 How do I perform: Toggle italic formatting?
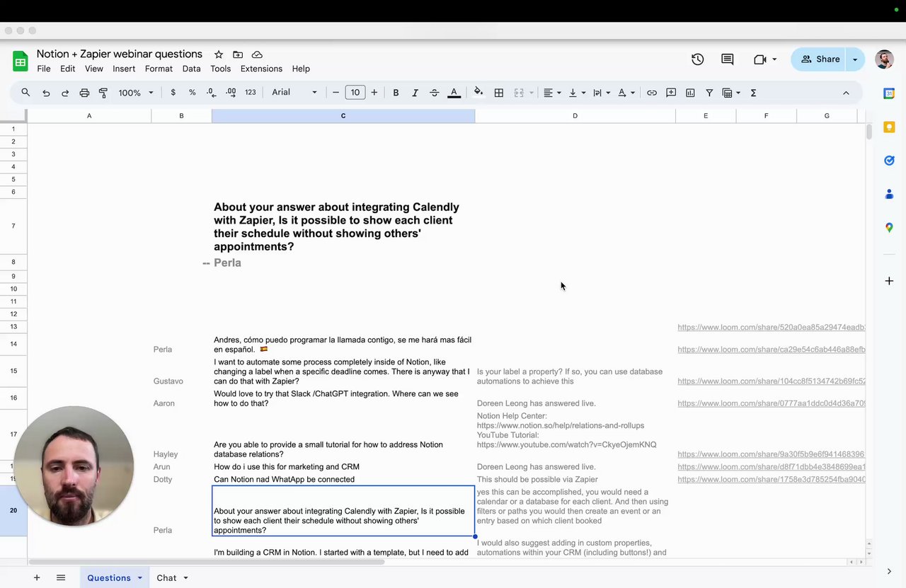(415, 93)
